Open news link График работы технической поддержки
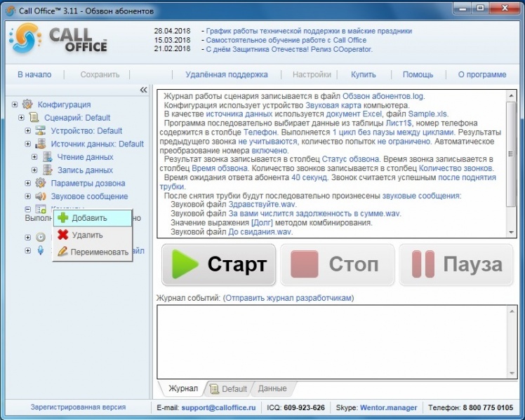 (309, 31)
